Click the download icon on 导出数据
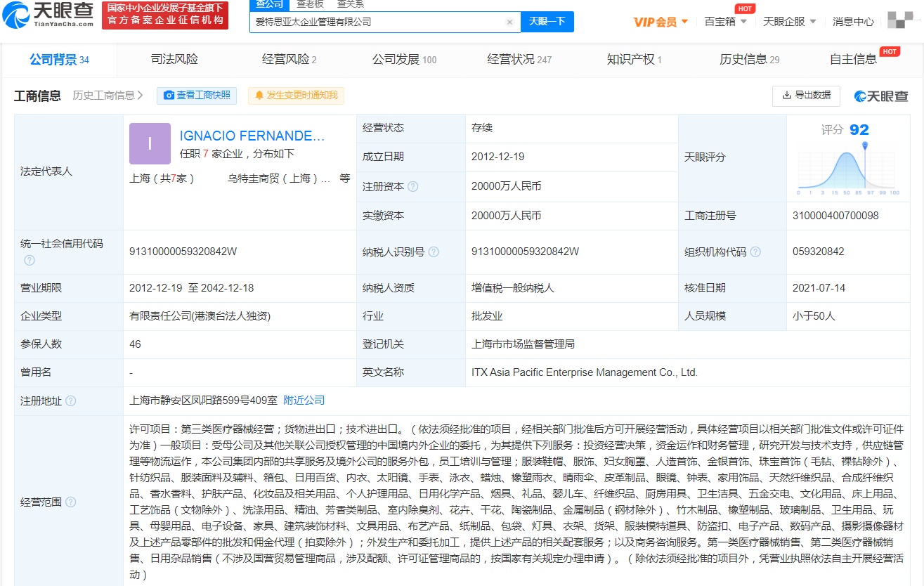This screenshot has height=586, width=924. pyautogui.click(x=786, y=96)
